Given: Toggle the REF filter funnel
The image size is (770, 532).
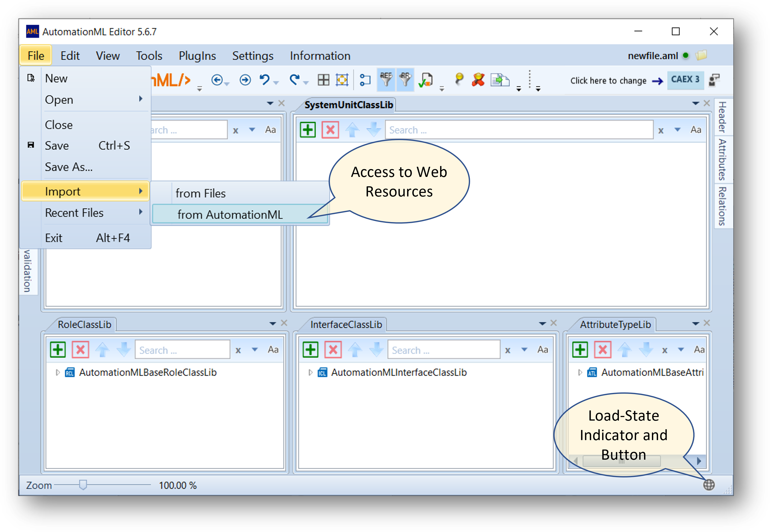Looking at the screenshot, I should coord(386,80).
